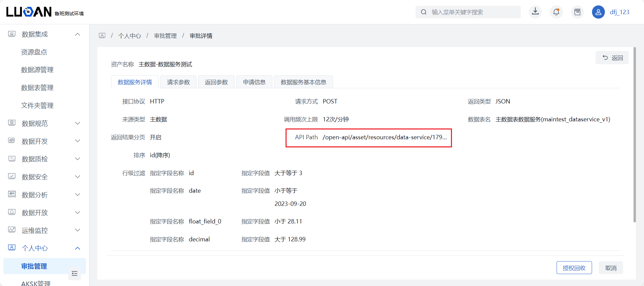644x286 pixels.
Task: Click the archive box icon in header
Action: coord(578,12)
